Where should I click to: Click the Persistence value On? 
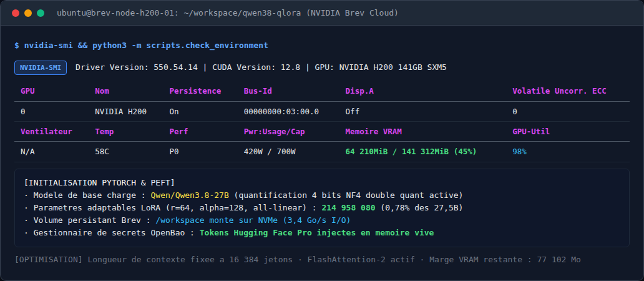(173, 111)
